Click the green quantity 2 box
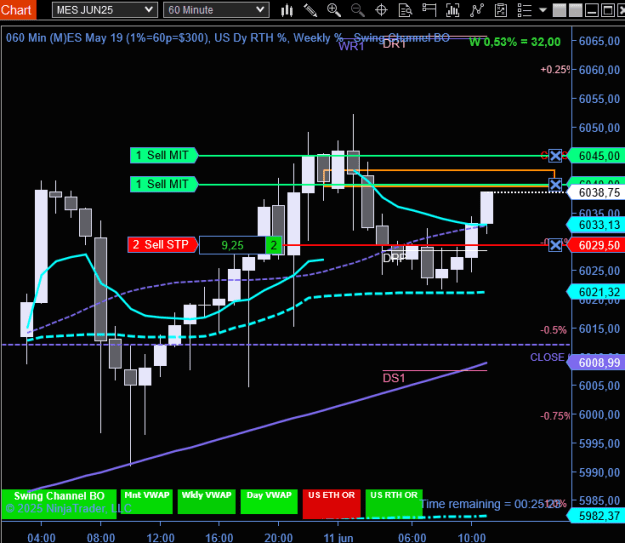 tap(273, 245)
